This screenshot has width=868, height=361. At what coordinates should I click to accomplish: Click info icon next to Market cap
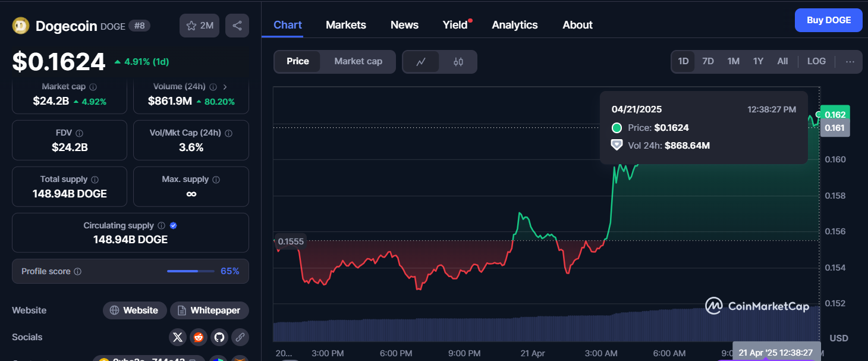93,87
